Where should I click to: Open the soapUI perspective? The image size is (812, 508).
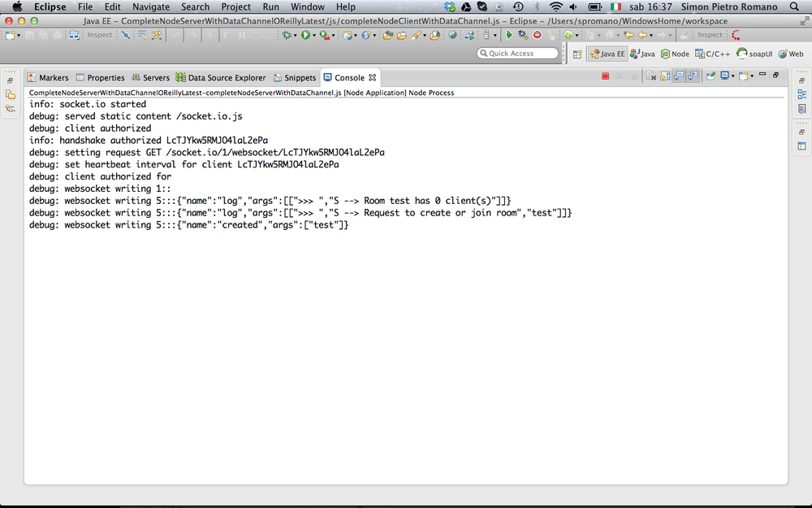pyautogui.click(x=754, y=54)
